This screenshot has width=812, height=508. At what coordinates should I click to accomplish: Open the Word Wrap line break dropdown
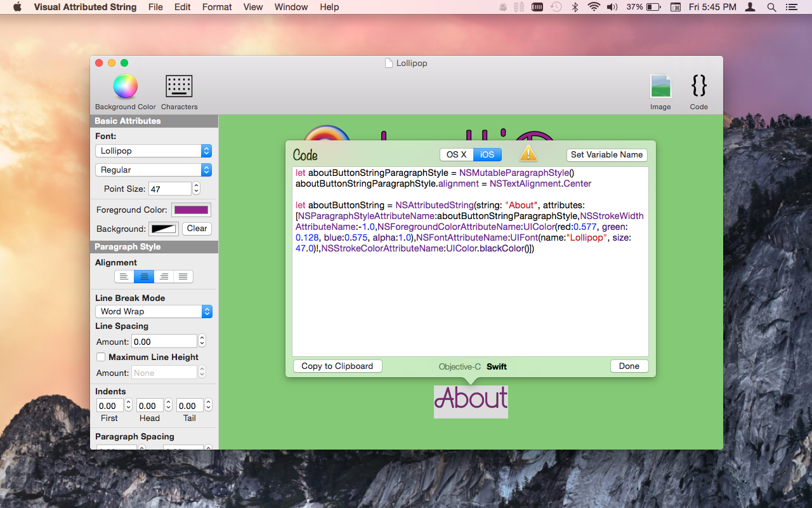click(x=154, y=311)
